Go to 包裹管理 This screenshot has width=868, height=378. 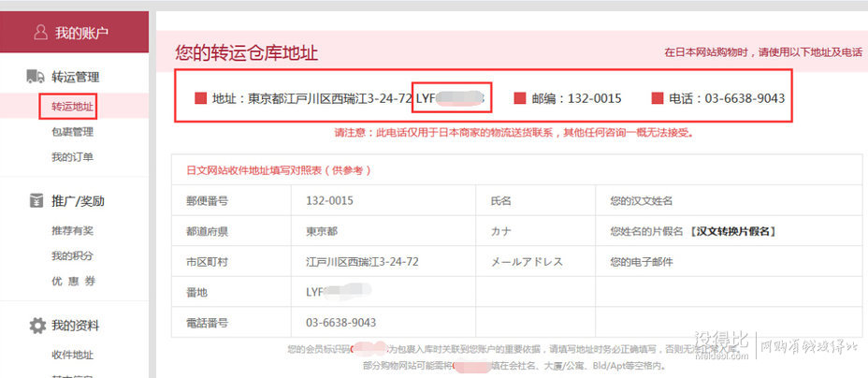click(72, 132)
